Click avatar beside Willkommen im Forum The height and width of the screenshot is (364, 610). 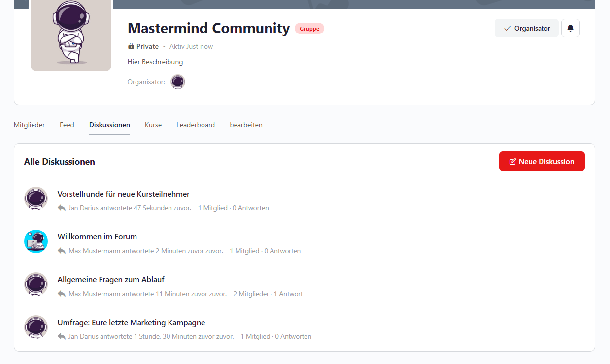[36, 241]
